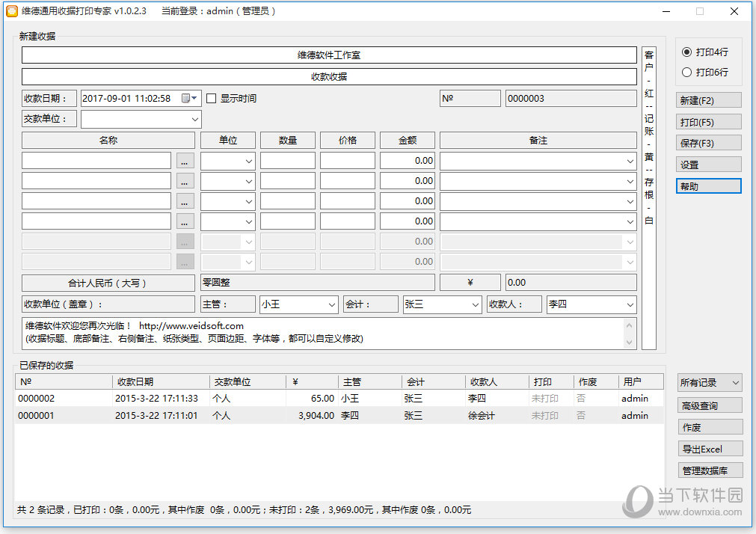Click the first row 数量 input field
This screenshot has height=534, width=756.
(288, 161)
